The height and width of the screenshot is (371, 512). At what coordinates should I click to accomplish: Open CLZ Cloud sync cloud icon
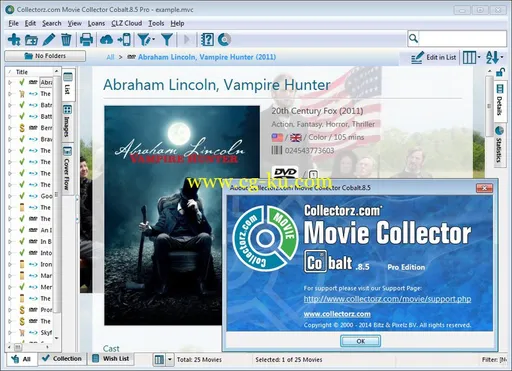(106, 40)
